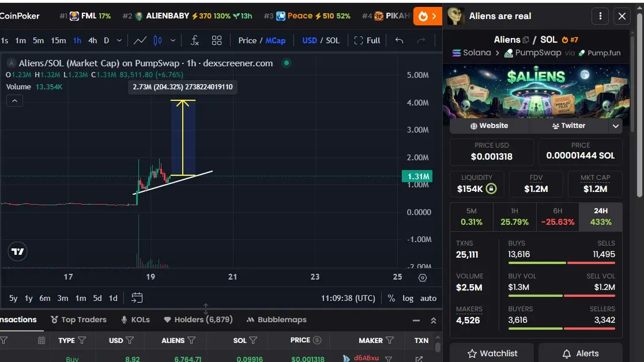Set chart range to 5d
This screenshot has height=362, width=644.
pos(97,299)
